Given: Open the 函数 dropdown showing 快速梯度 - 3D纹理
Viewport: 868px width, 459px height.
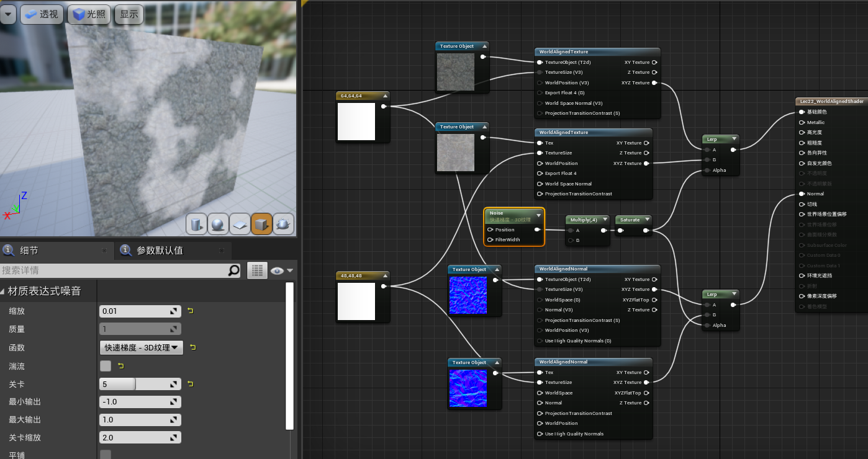Looking at the screenshot, I should 142,347.
